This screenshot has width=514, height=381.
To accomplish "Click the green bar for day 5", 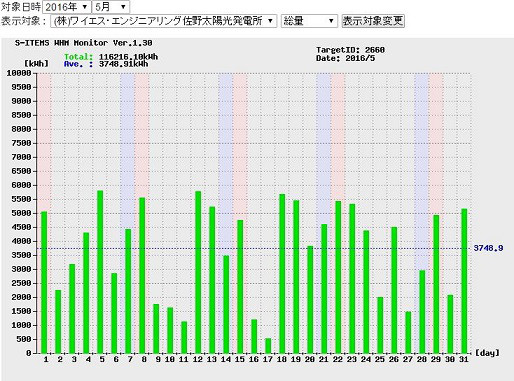I will (100, 272).
